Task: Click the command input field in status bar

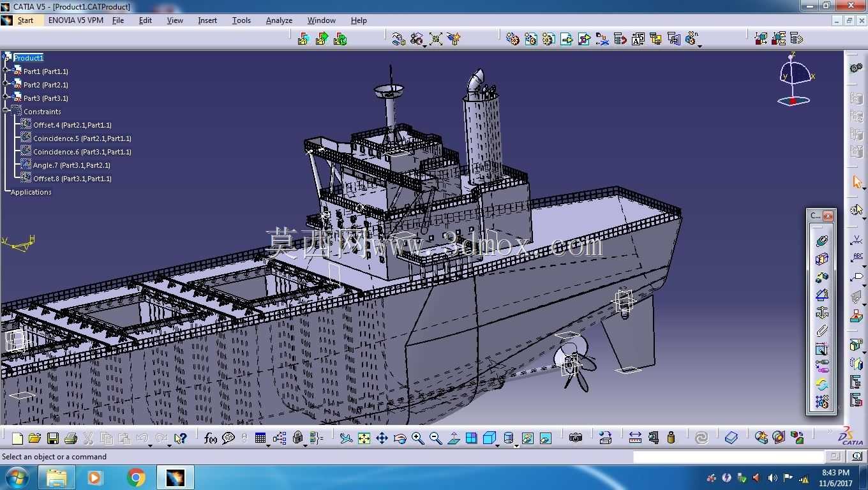Action: click(x=728, y=457)
